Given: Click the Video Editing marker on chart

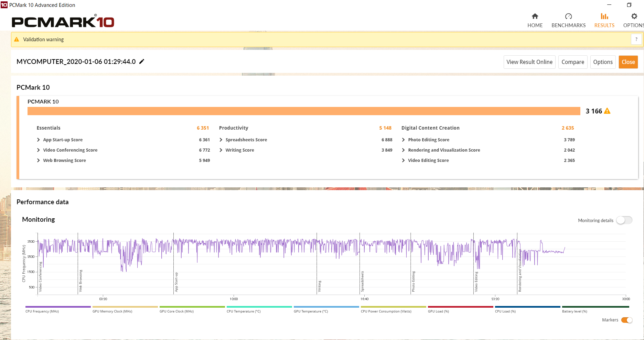Looking at the screenshot, I should point(476,282).
